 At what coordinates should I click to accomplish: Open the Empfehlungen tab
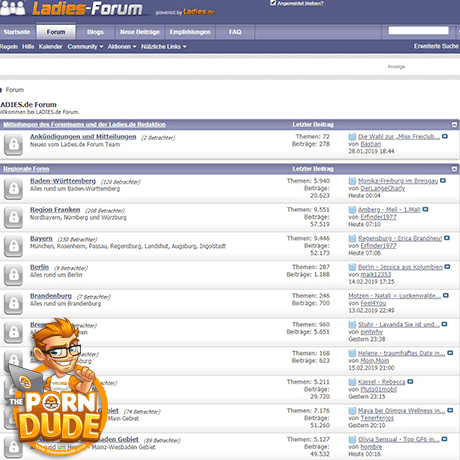[x=190, y=32]
